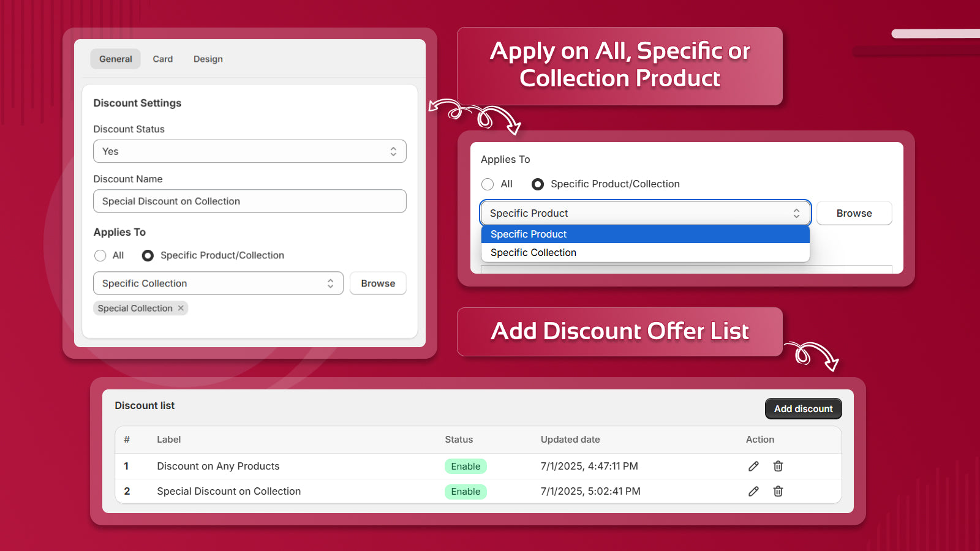
Task: Open the Design tab
Action: coord(208,59)
